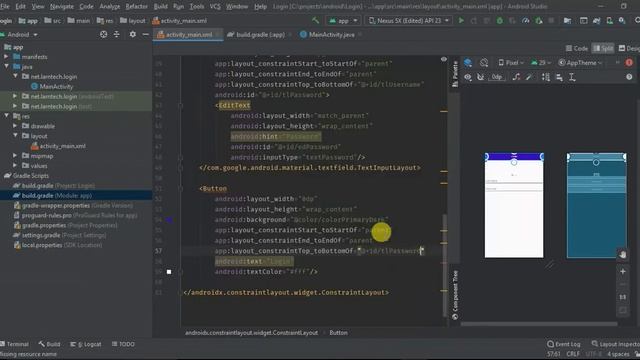
Task: Collapse all icon in Project panel
Action: pos(117,35)
